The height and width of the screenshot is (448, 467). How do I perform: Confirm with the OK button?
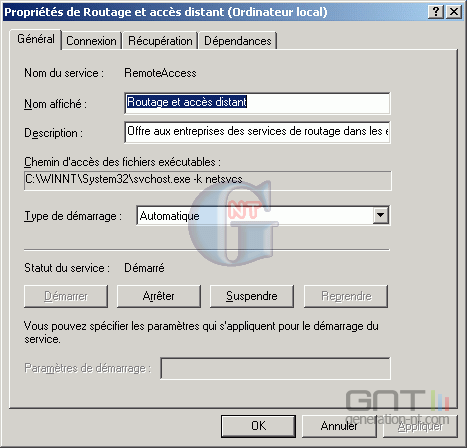pyautogui.click(x=258, y=426)
